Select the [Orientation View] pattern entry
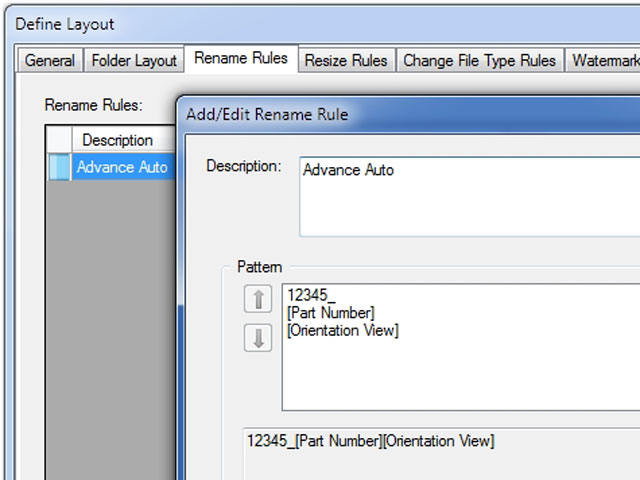Screen dimensions: 640x480 (x=342, y=331)
